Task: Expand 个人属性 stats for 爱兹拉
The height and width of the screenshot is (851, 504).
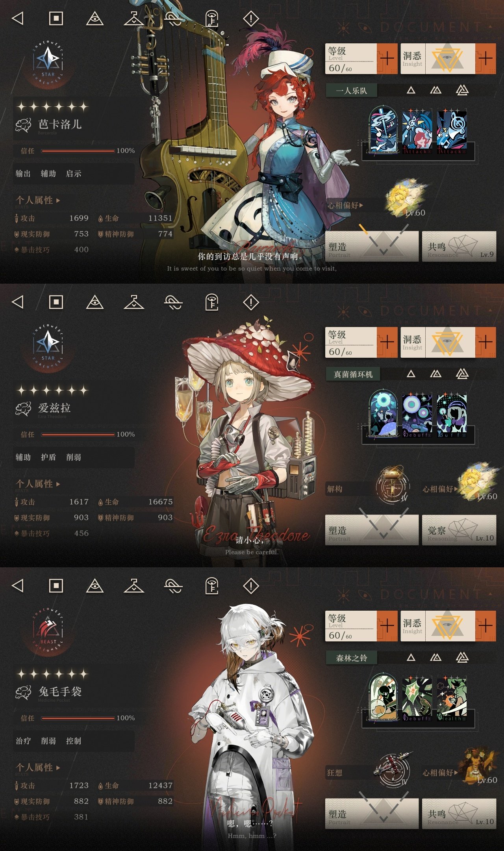Action: (38, 484)
